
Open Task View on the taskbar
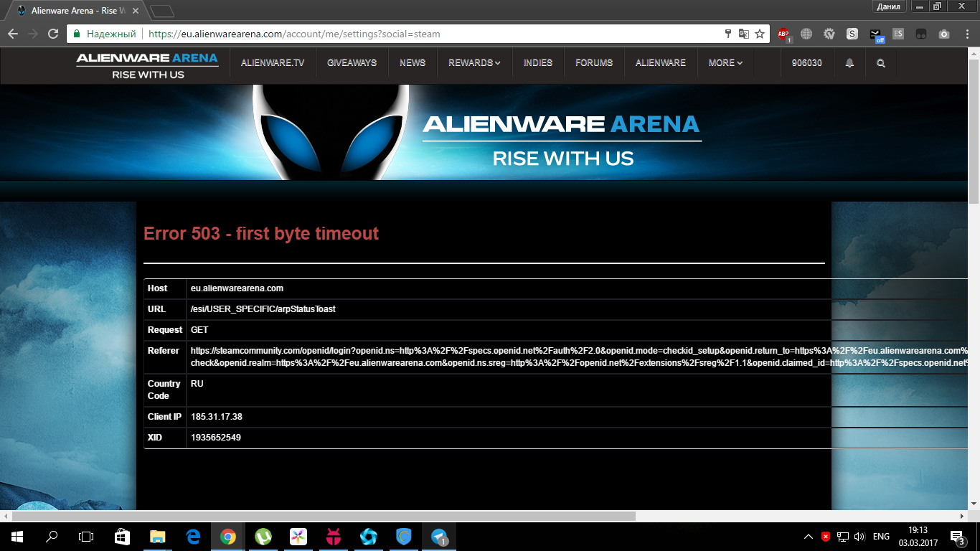pos(86,536)
